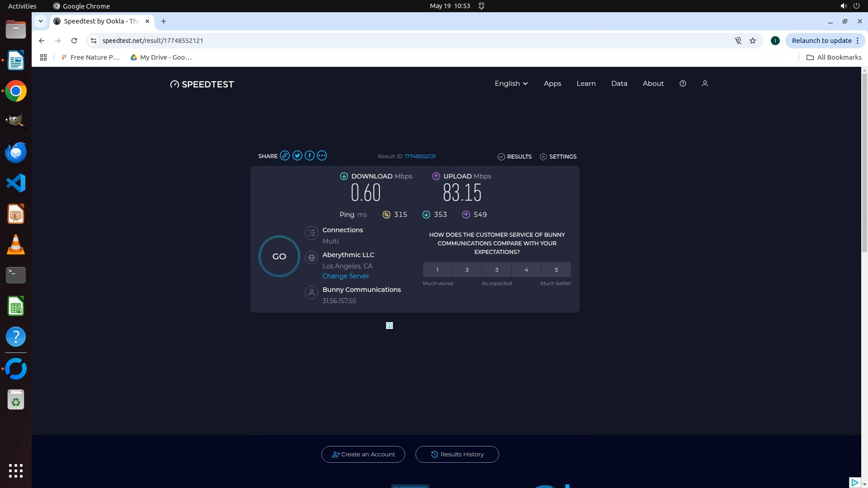Open the tab search dropdown arrow

[x=41, y=21]
